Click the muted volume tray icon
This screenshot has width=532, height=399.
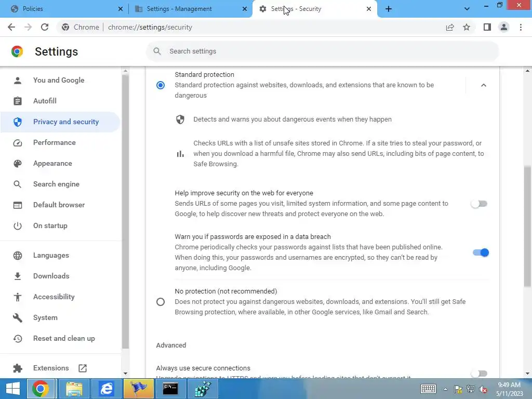tap(483, 389)
